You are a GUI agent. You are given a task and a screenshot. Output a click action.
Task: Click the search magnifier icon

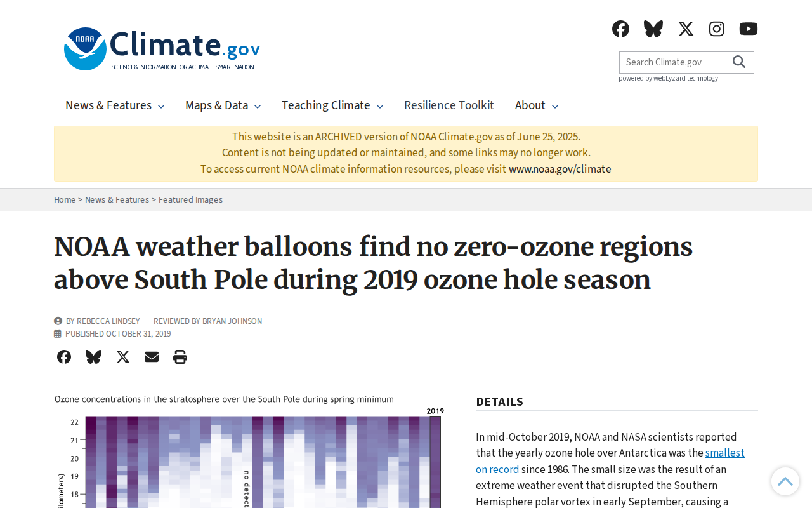click(739, 62)
